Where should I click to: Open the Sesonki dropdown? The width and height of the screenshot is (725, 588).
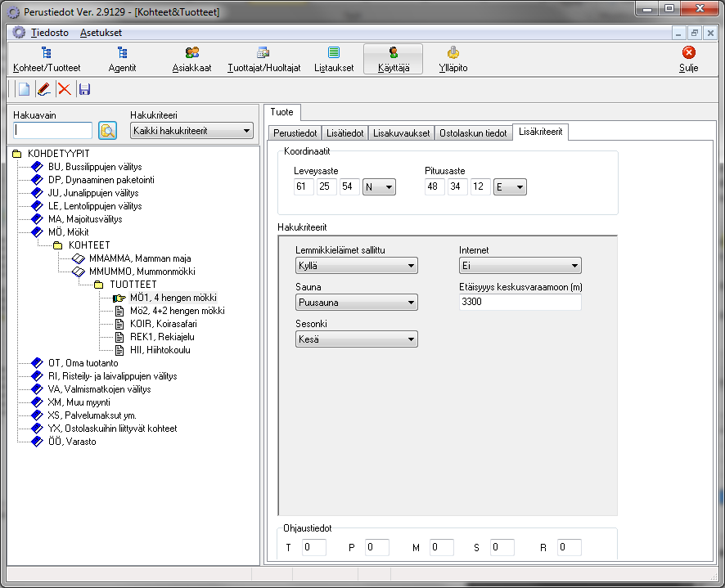click(x=357, y=339)
